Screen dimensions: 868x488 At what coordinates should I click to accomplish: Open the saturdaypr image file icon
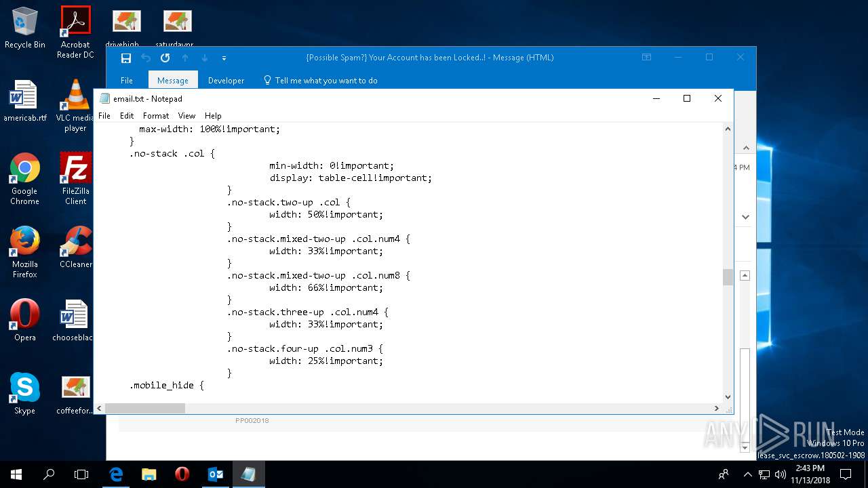177,28
